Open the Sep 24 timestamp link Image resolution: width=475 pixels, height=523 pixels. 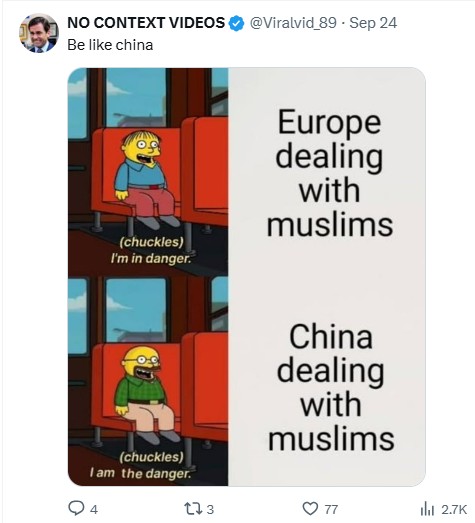coord(373,23)
